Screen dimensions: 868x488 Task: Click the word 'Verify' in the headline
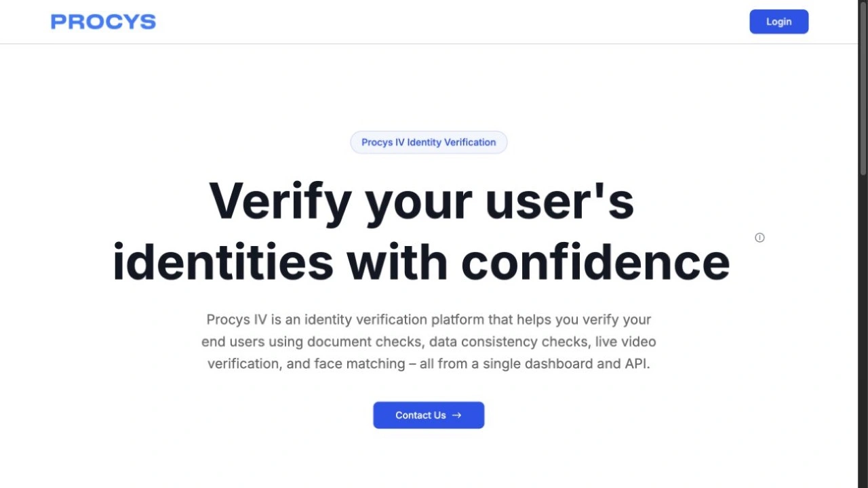coord(280,201)
